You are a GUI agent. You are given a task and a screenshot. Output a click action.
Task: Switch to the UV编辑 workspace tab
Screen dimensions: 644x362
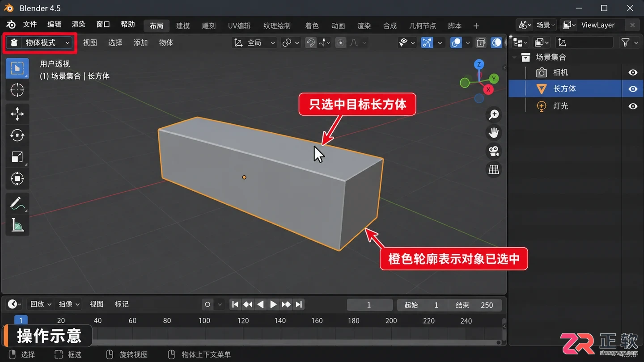click(239, 26)
